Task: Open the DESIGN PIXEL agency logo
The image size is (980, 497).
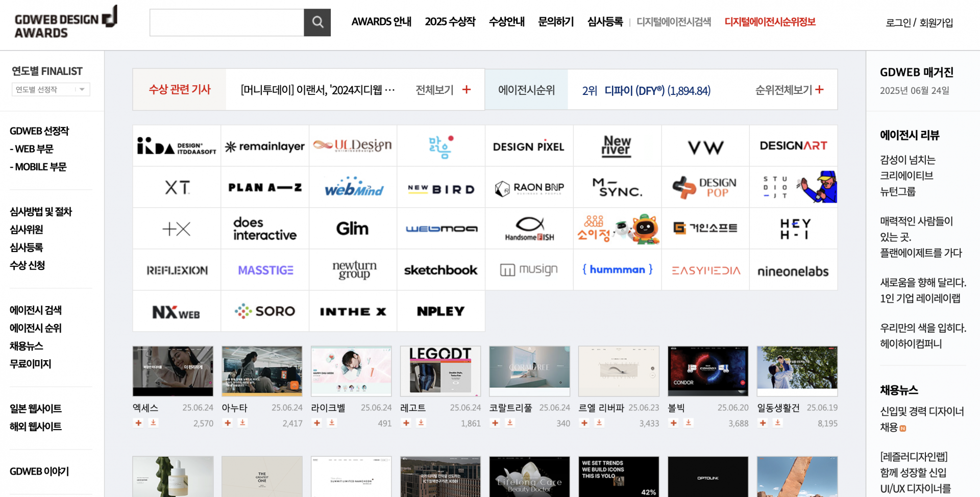Action: [529, 146]
